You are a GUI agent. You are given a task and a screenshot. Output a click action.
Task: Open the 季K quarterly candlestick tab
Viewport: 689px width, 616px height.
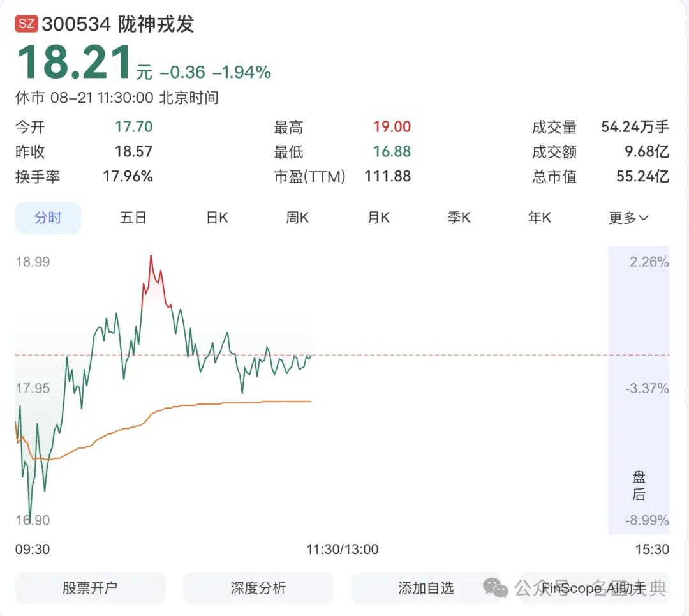coord(459,218)
